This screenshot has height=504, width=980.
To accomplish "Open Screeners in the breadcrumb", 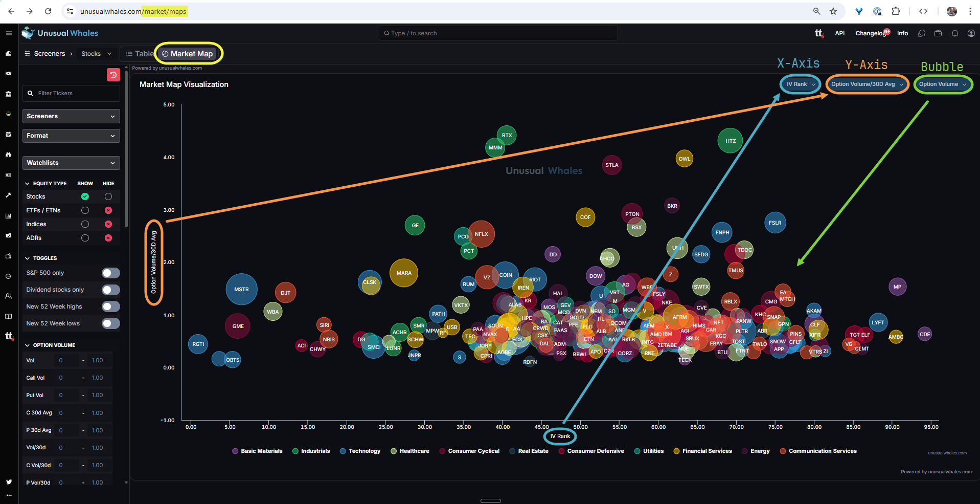I will [x=45, y=54].
